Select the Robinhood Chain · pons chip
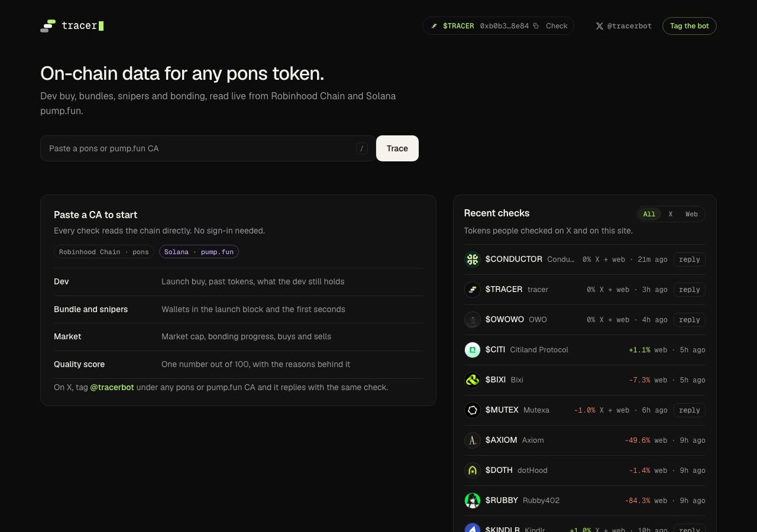757x532 pixels. (x=104, y=252)
